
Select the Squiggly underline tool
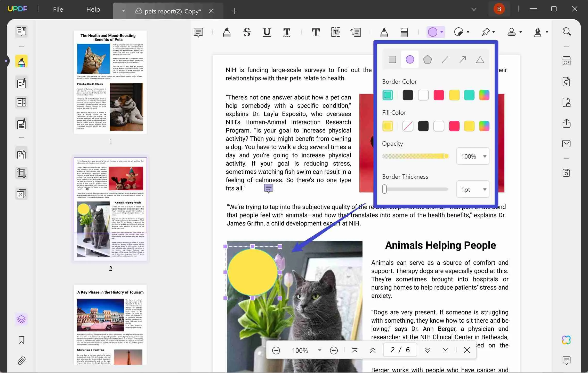(287, 32)
